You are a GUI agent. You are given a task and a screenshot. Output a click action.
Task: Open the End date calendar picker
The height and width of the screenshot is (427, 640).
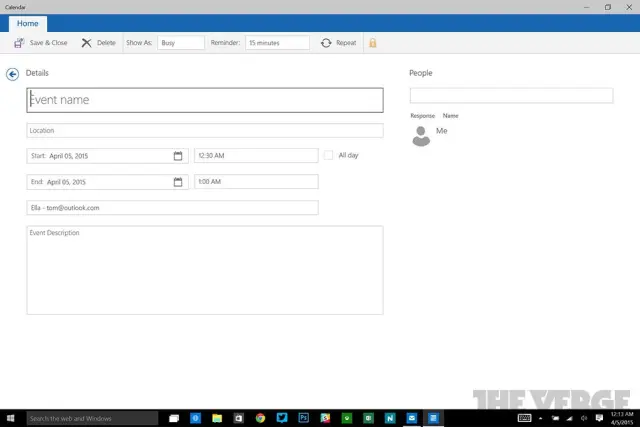[178, 182]
